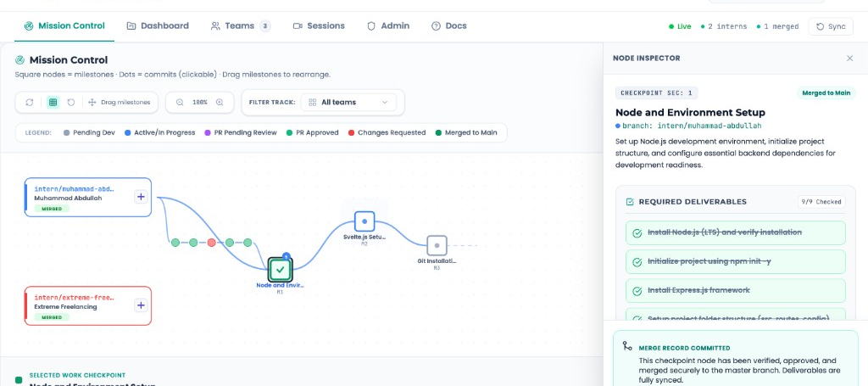Click MERGED badge on Muhammad Abdullah card
The width and height of the screenshot is (868, 386).
click(x=52, y=209)
